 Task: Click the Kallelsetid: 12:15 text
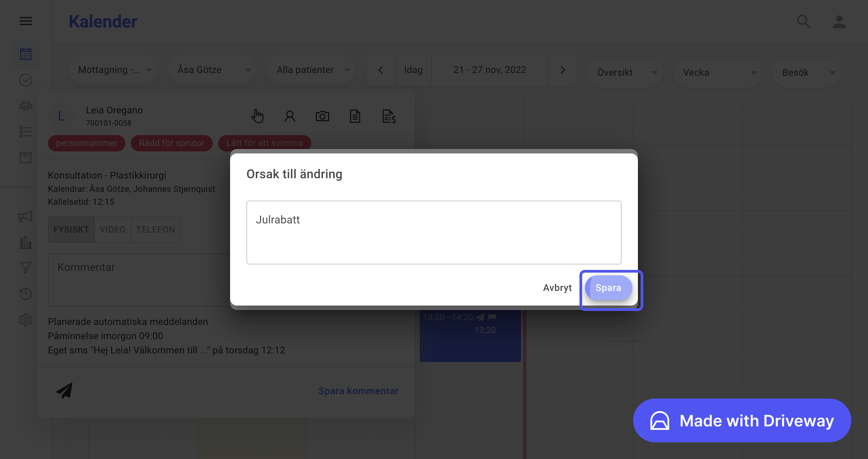click(81, 202)
